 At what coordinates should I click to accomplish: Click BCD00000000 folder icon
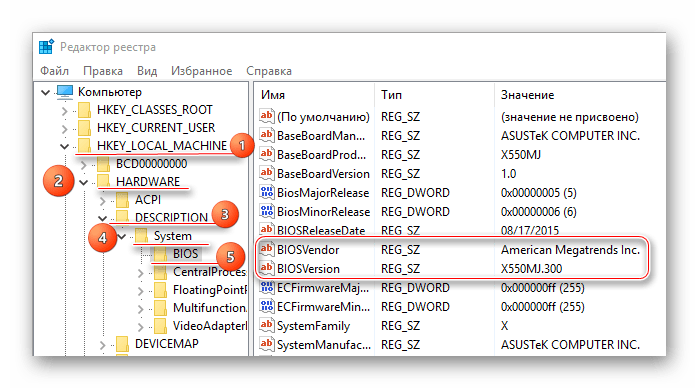tap(104, 164)
